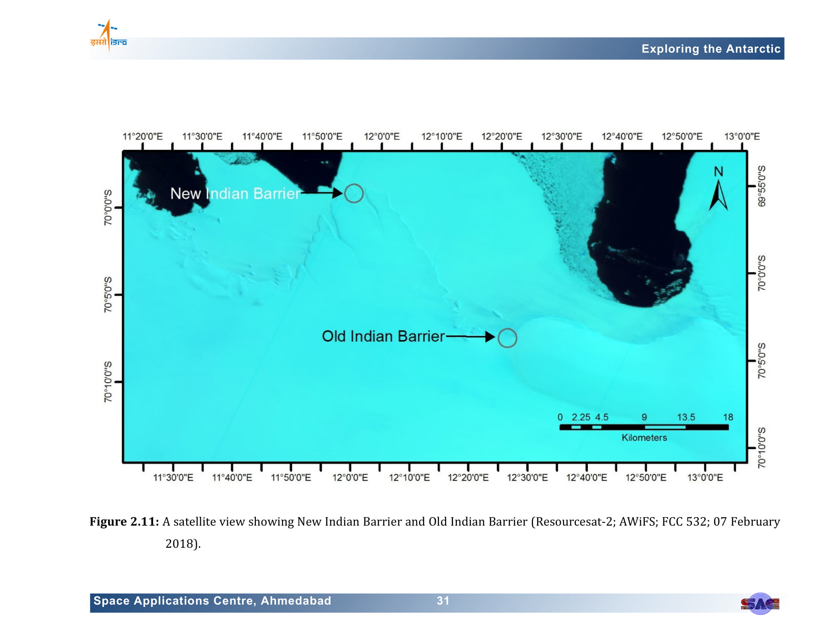Image resolution: width=834 pixels, height=644 pixels.
Task: Click the letter "N" above the north arrow
Action: [718, 172]
